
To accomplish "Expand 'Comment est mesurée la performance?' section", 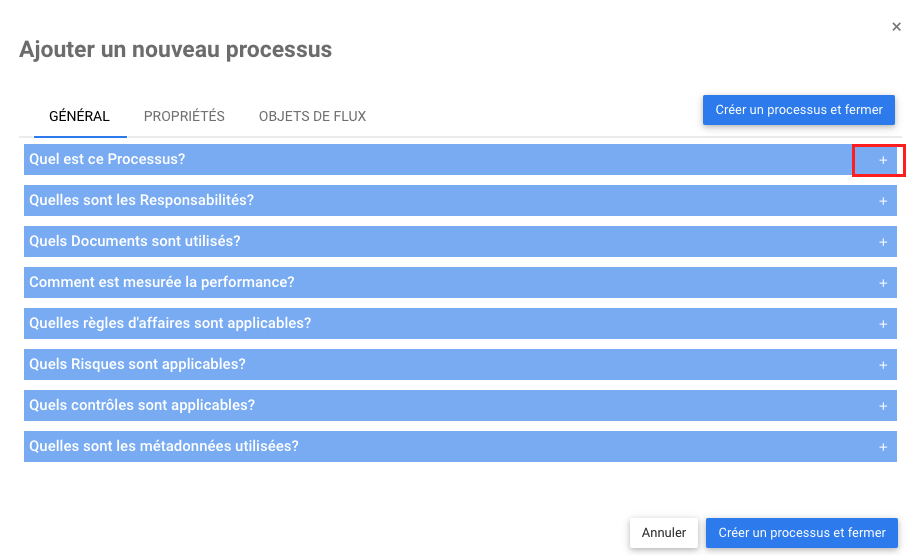I will click(161, 282).
